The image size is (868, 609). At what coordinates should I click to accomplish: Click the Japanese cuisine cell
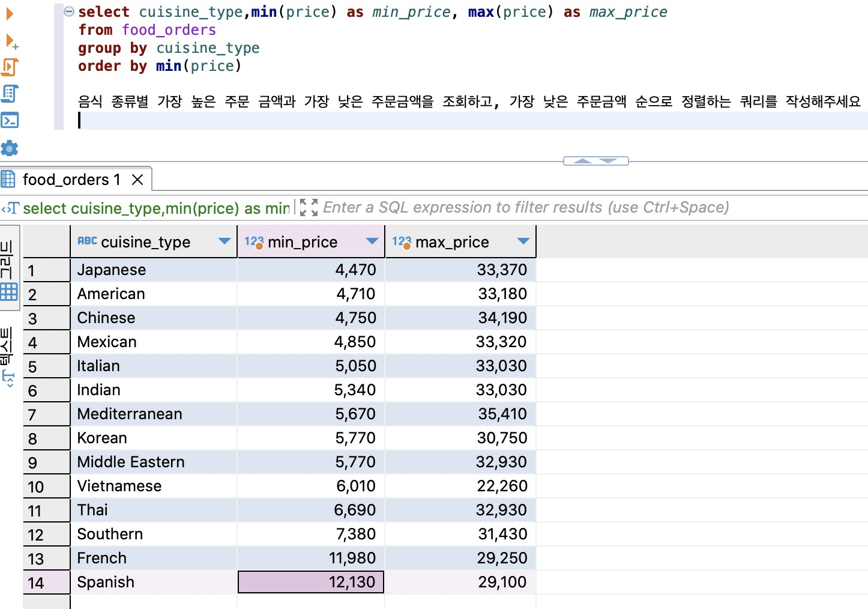[154, 270]
